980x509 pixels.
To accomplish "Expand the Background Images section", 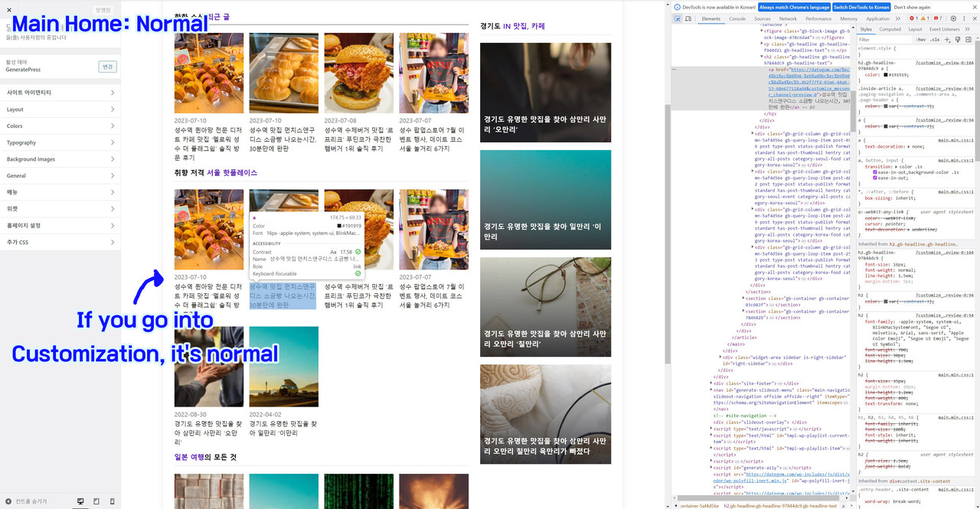I will click(60, 159).
